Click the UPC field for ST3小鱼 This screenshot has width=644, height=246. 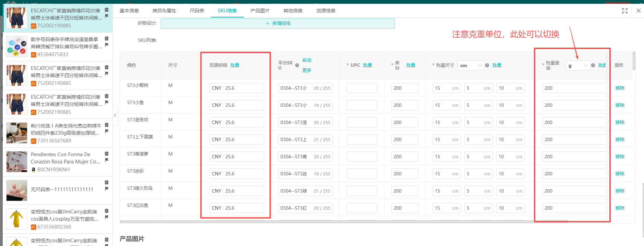pos(361,105)
